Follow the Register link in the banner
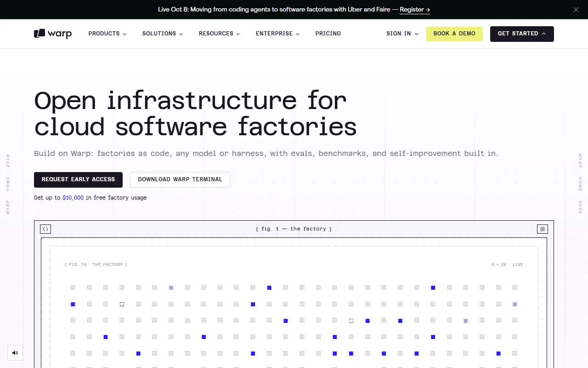The image size is (588, 368). 415,10
